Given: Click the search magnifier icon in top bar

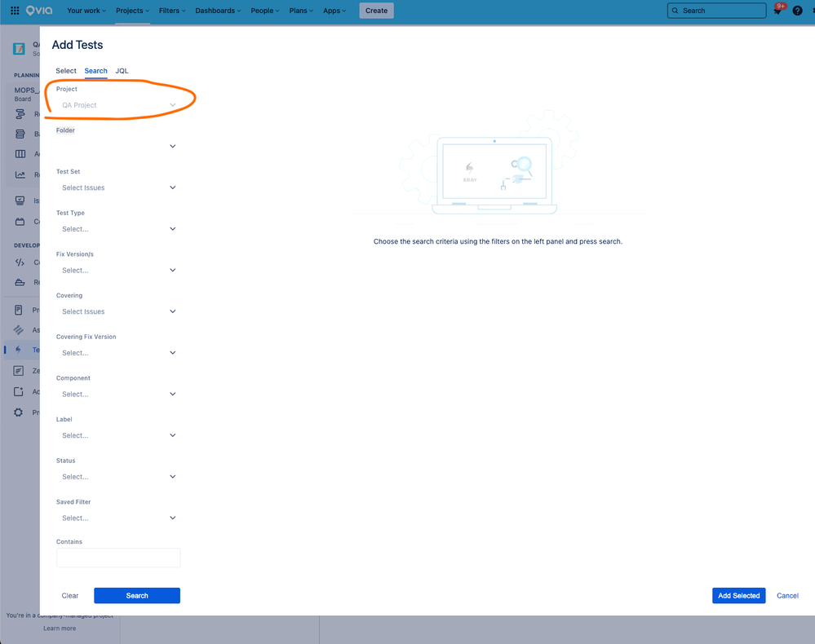Looking at the screenshot, I should pos(675,11).
